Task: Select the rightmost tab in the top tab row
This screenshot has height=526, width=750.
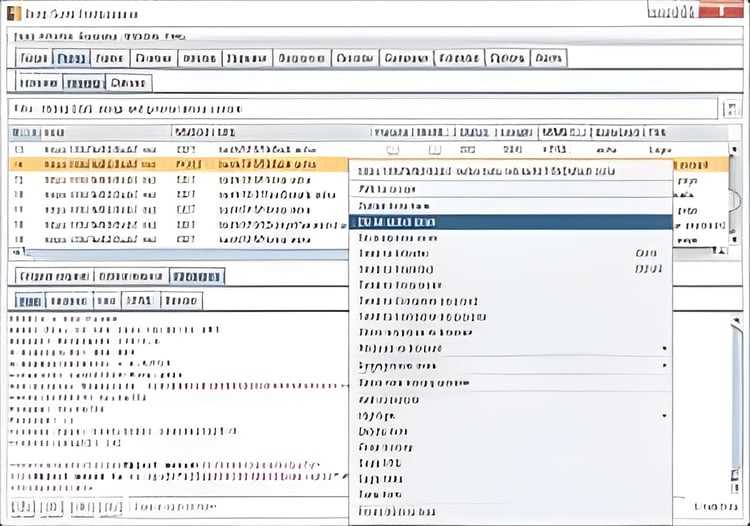Action: pyautogui.click(x=548, y=58)
